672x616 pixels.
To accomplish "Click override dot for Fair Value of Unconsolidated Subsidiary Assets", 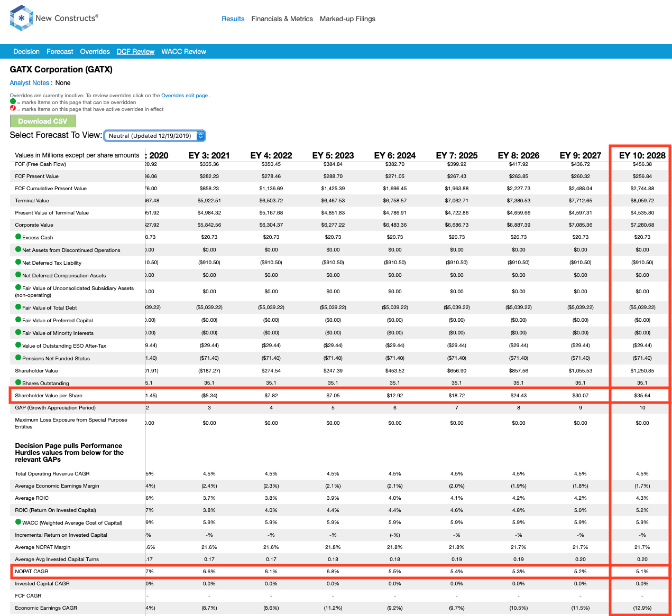I will point(18,287).
